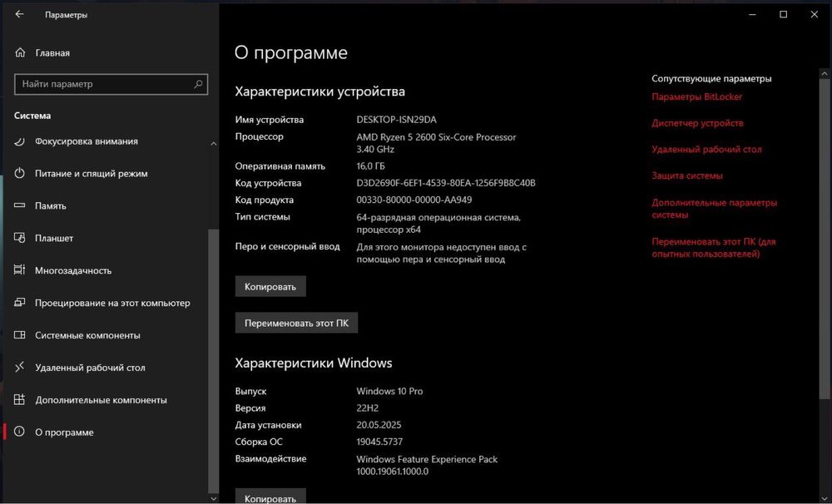Screen dimensions: 832x504
Task: Click the Home house icon
Action: point(20,52)
